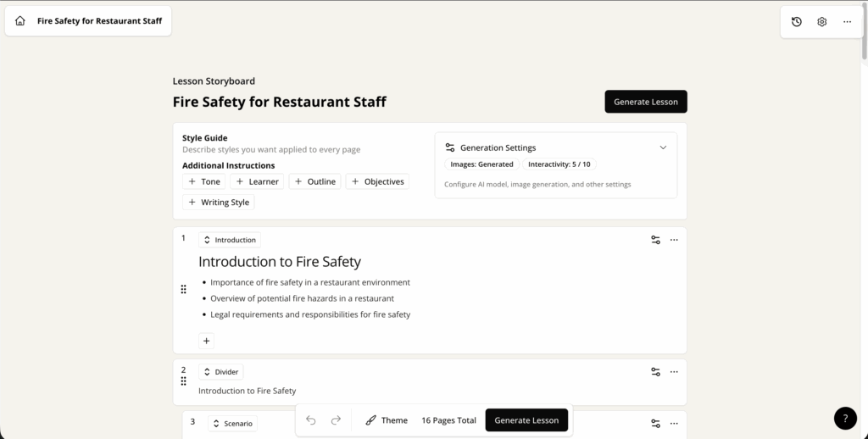This screenshot has width=868, height=439.
Task: Open three-dot menu for Introduction page
Action: pyautogui.click(x=674, y=240)
